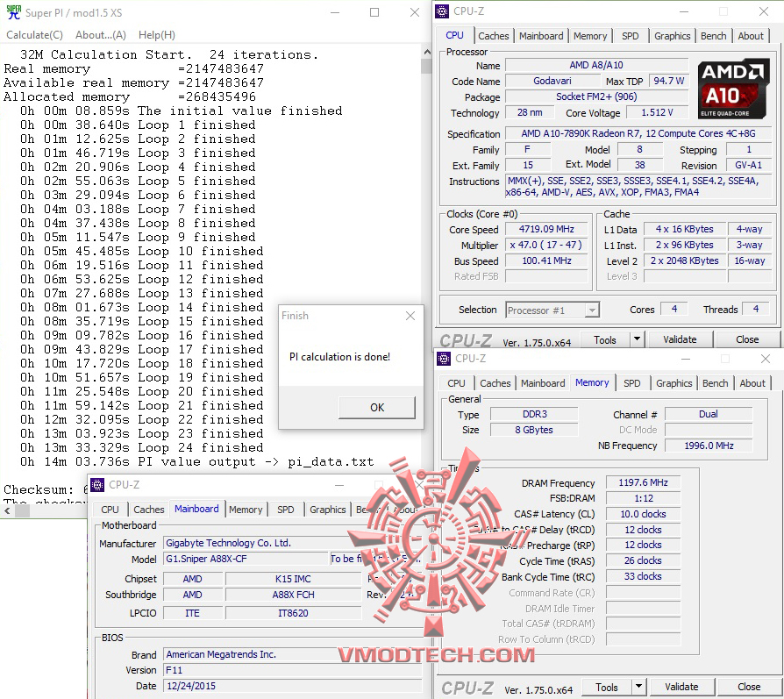This screenshot has width=784, height=699.
Task: Click the Super PI vertical scrollbar up arrow
Action: click(427, 52)
